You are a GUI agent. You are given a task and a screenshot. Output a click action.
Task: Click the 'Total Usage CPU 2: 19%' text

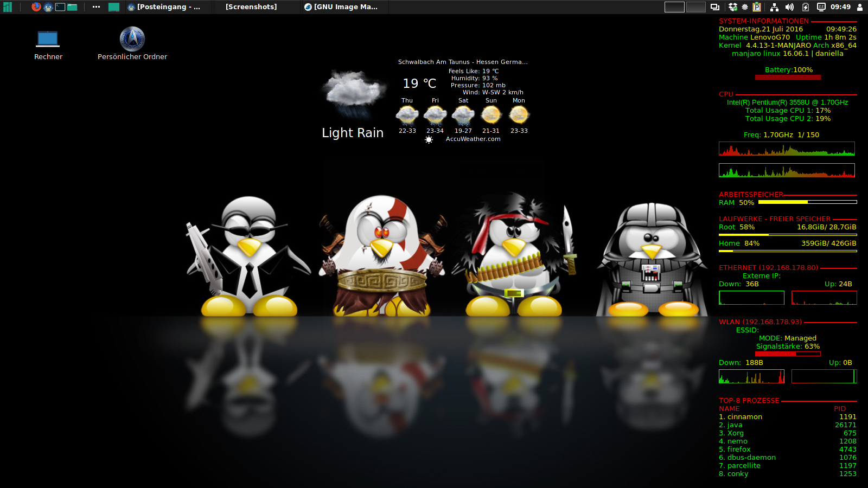point(788,119)
